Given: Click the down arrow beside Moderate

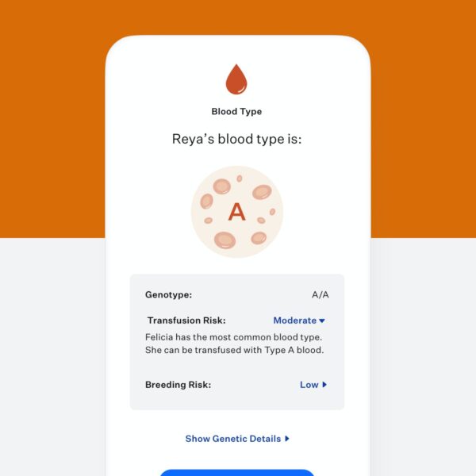Looking at the screenshot, I should 322,321.
